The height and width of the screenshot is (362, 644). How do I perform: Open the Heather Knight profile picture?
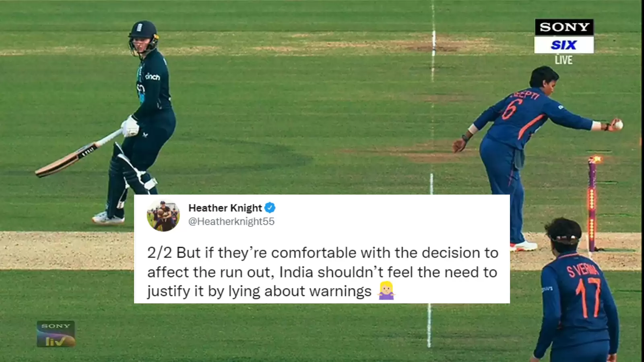pos(163,215)
